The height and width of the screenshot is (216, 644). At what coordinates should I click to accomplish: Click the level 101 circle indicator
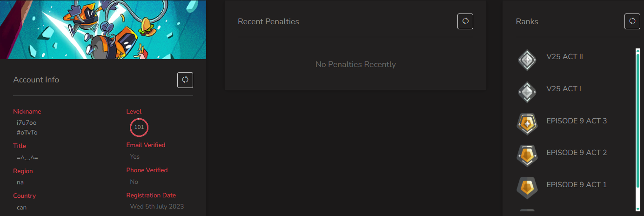pyautogui.click(x=139, y=127)
